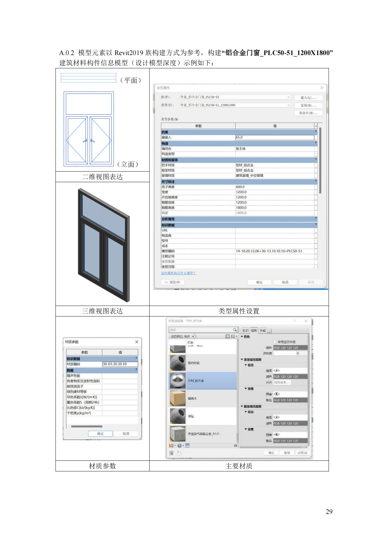This screenshot has width=392, height=555.
Task: Click the associate button beside 把手材质
Action: tap(316, 165)
